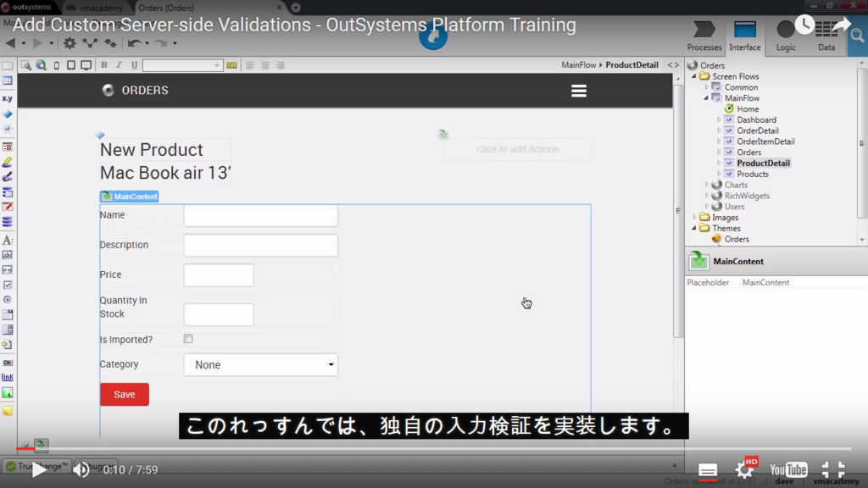Switch to the Logic layer tab

[786, 36]
